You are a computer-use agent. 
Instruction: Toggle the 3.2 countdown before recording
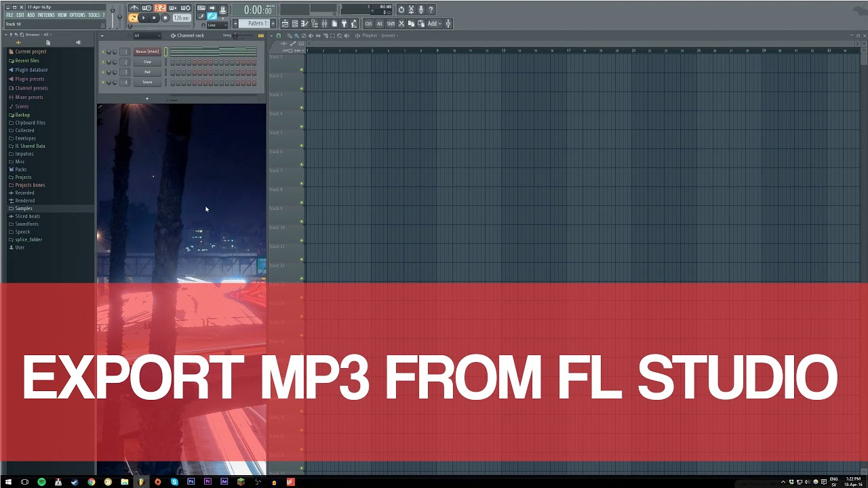tap(160, 8)
